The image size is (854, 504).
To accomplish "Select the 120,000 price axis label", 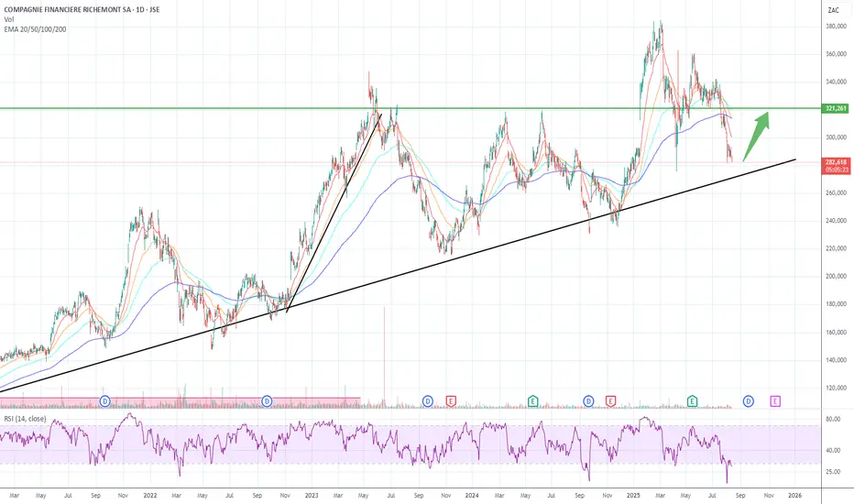I will (x=836, y=388).
